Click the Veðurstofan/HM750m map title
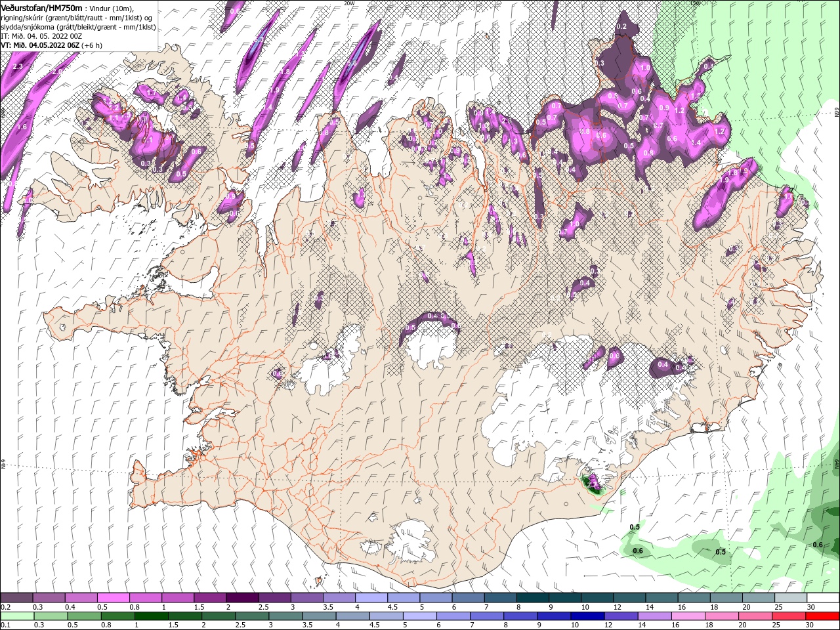The image size is (840, 630). 41,8
